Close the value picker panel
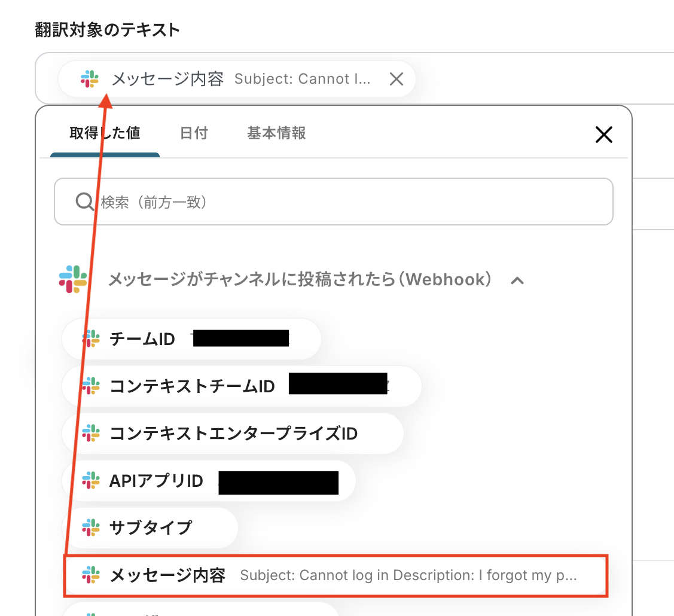 pos(603,135)
